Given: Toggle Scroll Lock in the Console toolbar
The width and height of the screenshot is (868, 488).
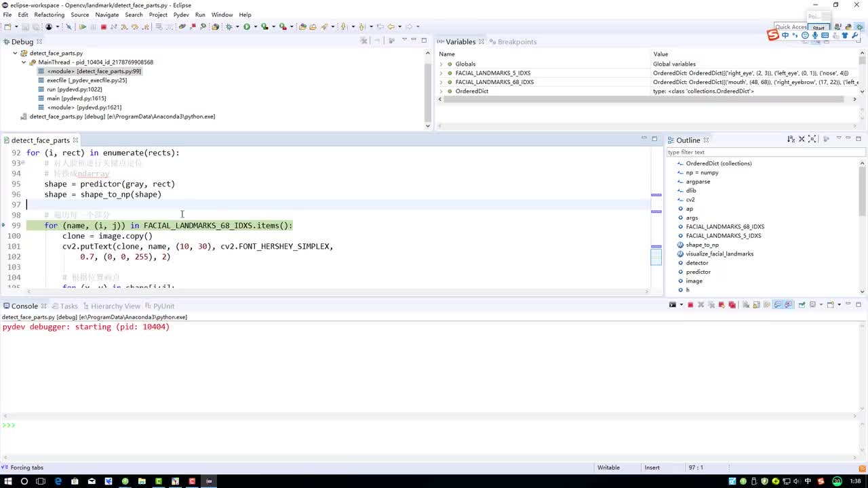Looking at the screenshot, I should coord(755,305).
